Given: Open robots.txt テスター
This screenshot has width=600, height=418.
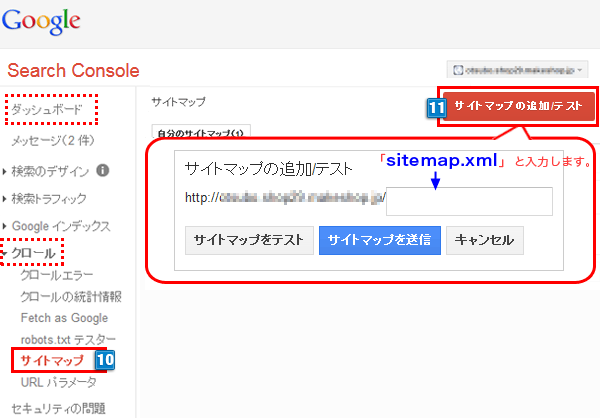Looking at the screenshot, I should click(x=68, y=339).
